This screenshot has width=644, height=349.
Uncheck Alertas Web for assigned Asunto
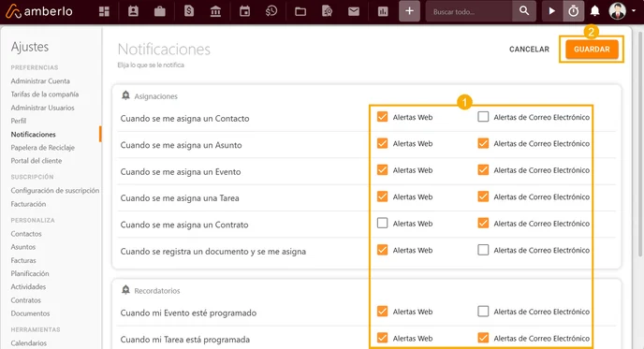pos(382,144)
